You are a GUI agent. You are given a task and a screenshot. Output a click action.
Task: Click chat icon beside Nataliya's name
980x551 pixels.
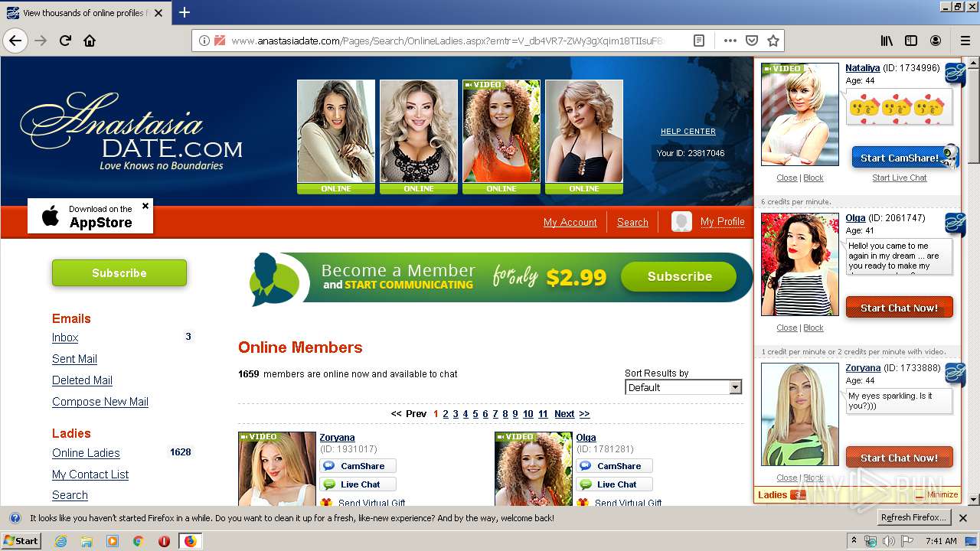click(x=955, y=74)
